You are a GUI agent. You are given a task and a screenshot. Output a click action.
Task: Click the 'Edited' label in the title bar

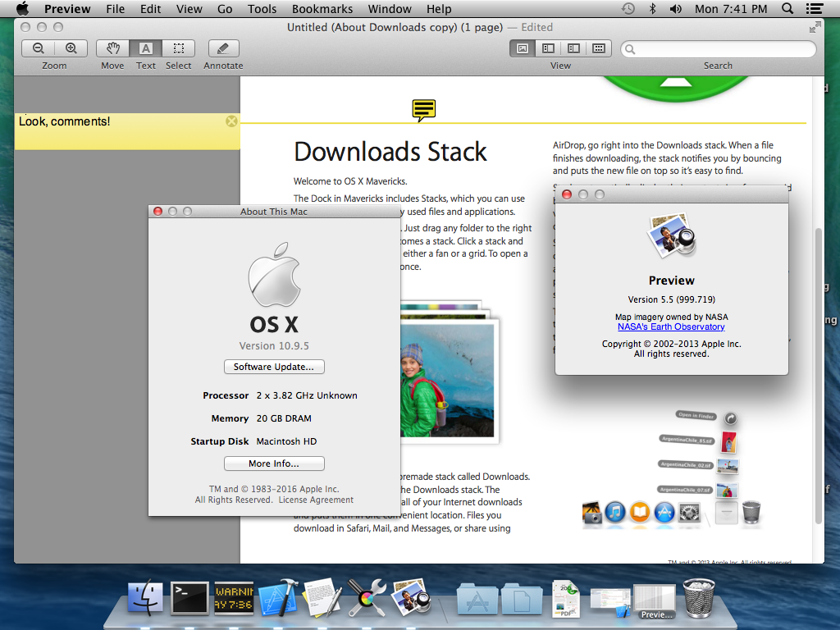click(536, 27)
